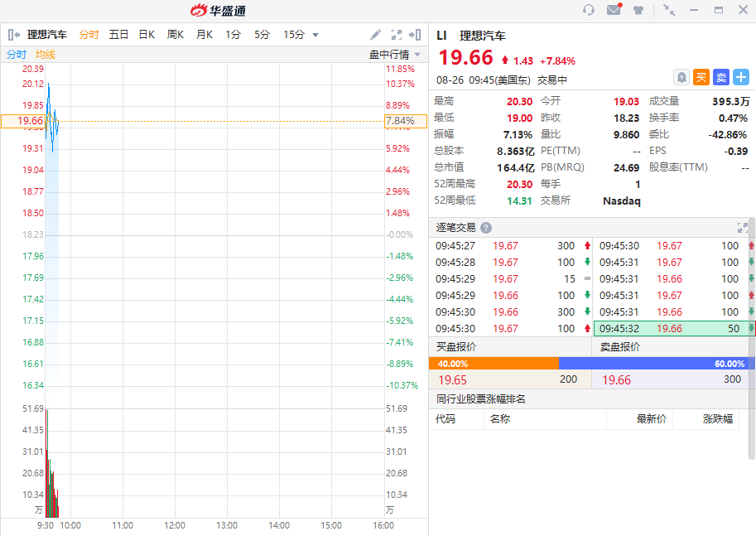Click the help icon beside 逐笔交易

[x=486, y=228]
